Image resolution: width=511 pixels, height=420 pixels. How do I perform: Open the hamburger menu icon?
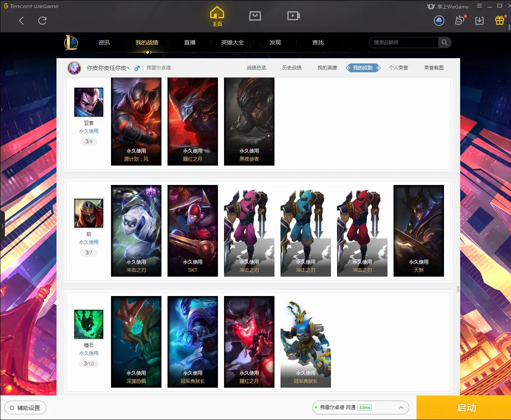[480, 6]
